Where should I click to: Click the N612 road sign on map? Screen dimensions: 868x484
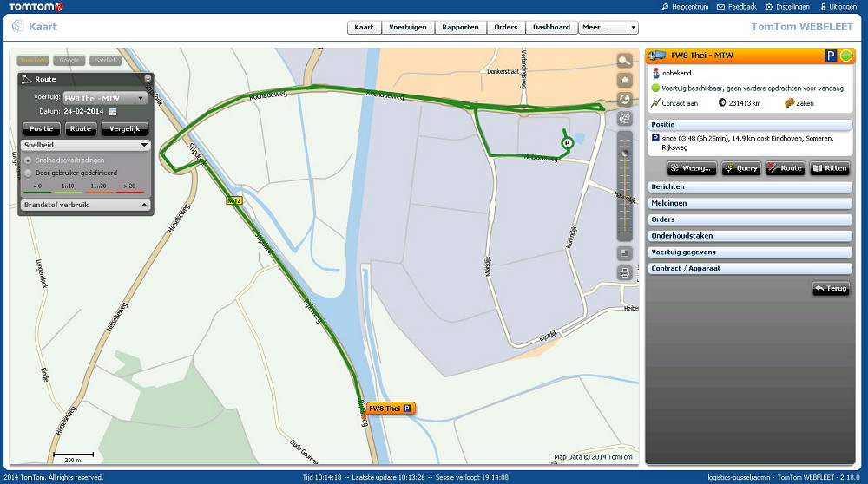click(x=234, y=200)
